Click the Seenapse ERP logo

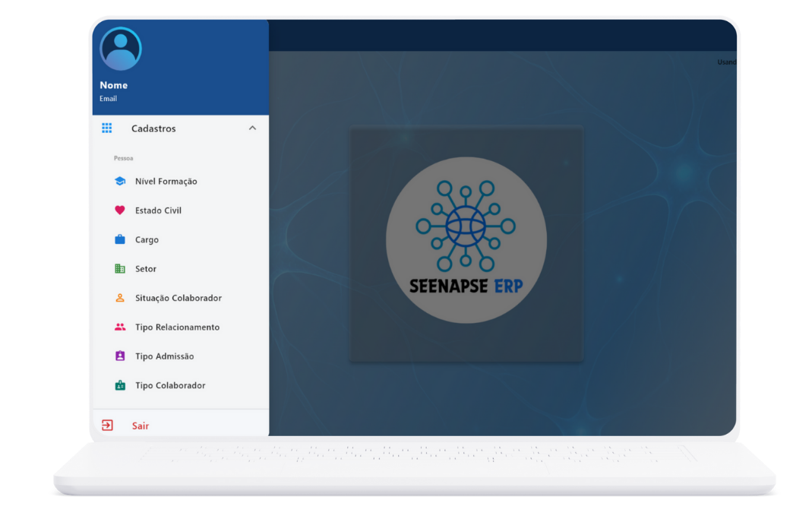point(466,240)
